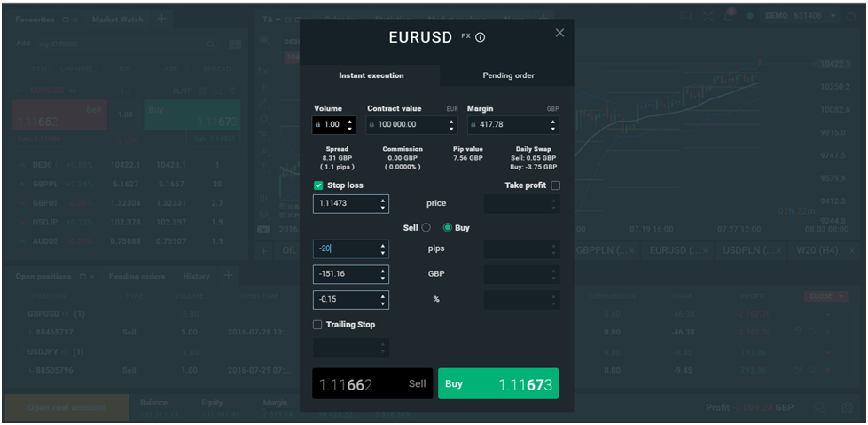
Task: Open the layout panel icon in top bar
Action: point(686,16)
